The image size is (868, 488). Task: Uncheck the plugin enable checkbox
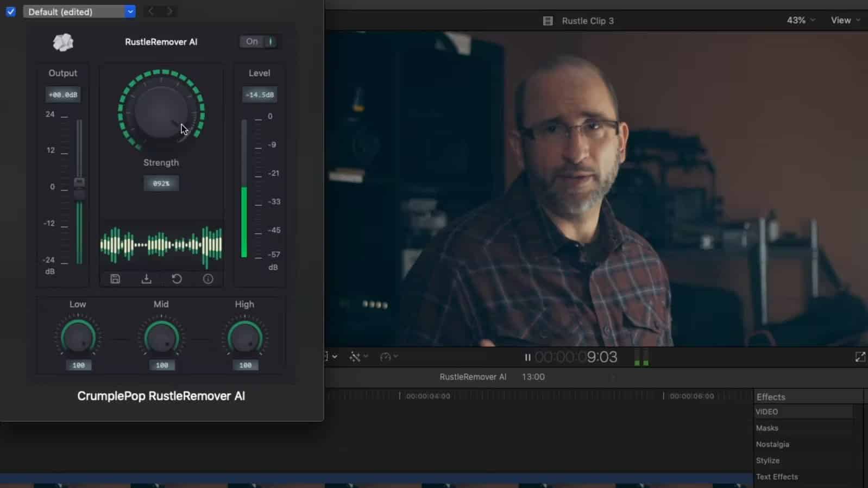tap(11, 11)
